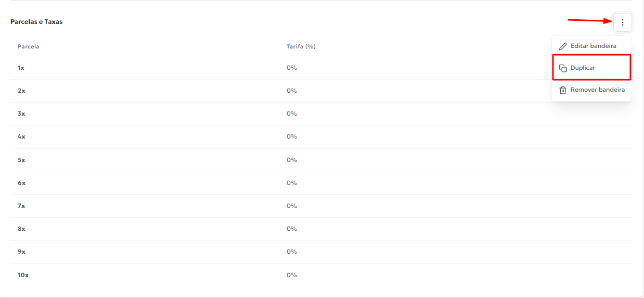Viewport: 644px width, 298px height.
Task: Select the Remover bandeira menu entry
Action: (597, 90)
